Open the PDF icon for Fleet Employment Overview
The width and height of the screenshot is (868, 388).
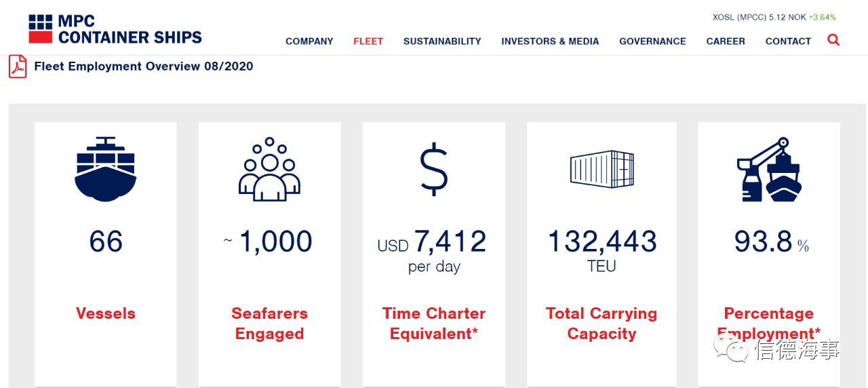[x=18, y=66]
